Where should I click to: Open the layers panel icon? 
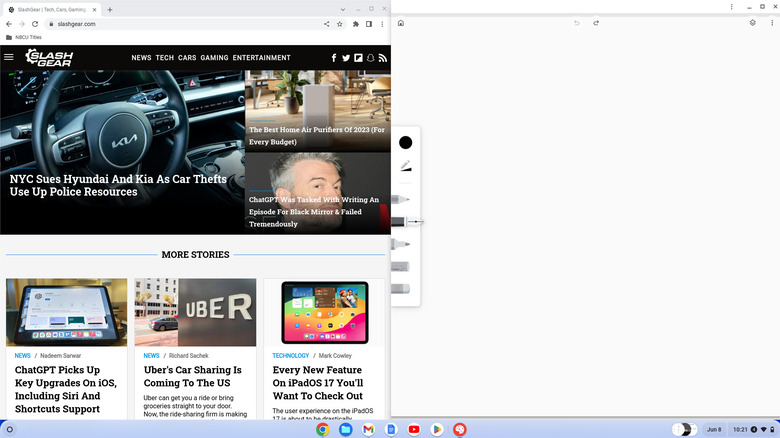(x=753, y=23)
